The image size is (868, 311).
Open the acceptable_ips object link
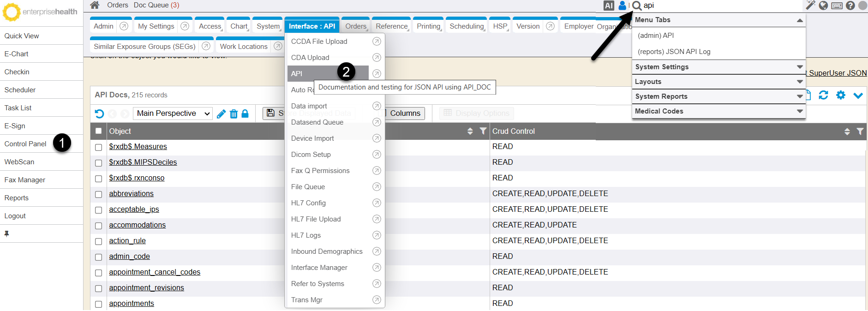[x=134, y=209]
